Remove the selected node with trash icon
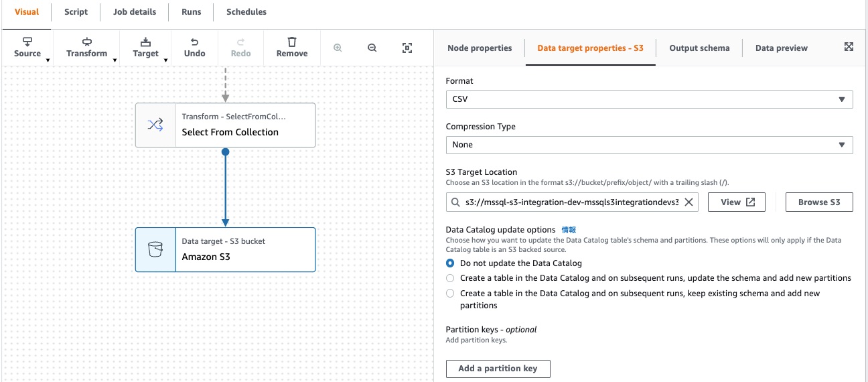Image resolution: width=868 pixels, height=382 pixels. click(x=292, y=48)
